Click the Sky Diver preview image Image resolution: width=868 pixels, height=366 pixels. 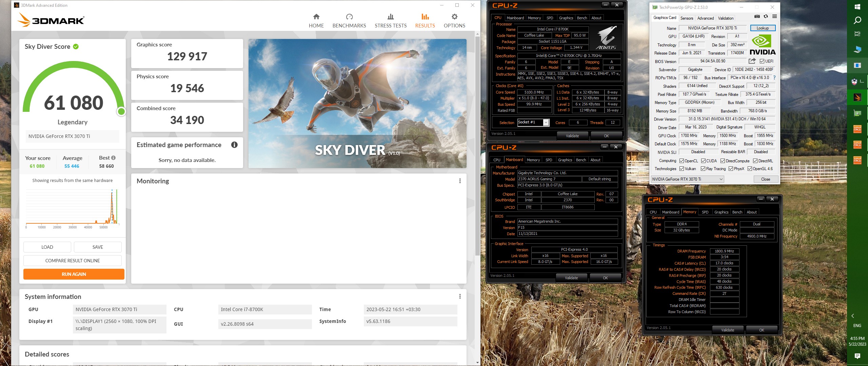click(357, 103)
